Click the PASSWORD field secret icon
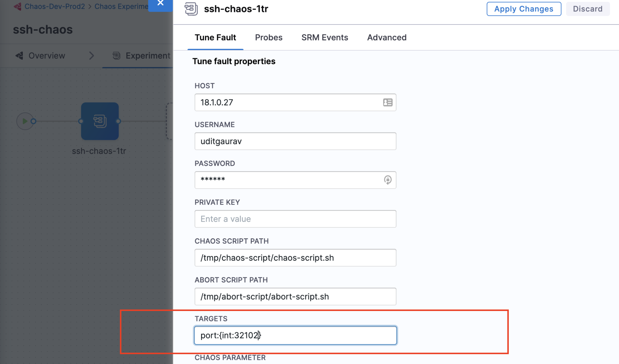Viewport: 619px width, 364px height. tap(387, 180)
